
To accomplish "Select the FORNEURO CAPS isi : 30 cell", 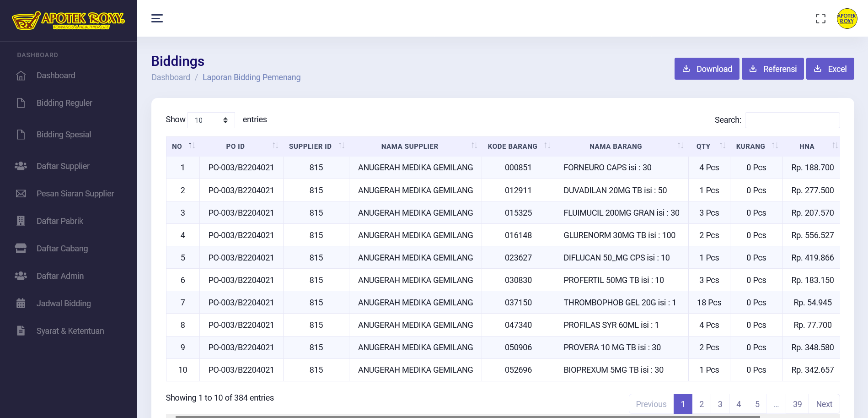I will (x=622, y=168).
